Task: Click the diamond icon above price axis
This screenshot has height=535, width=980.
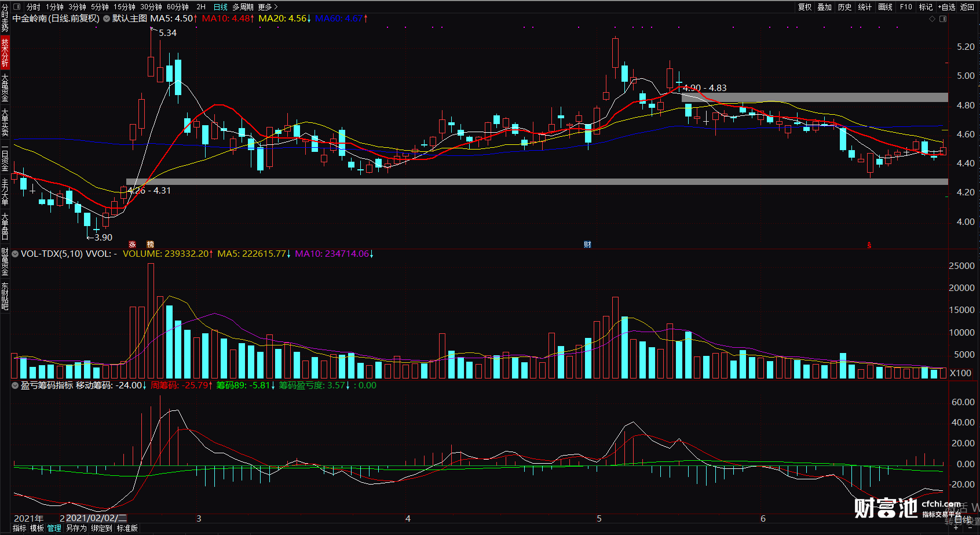Action: coord(932,19)
